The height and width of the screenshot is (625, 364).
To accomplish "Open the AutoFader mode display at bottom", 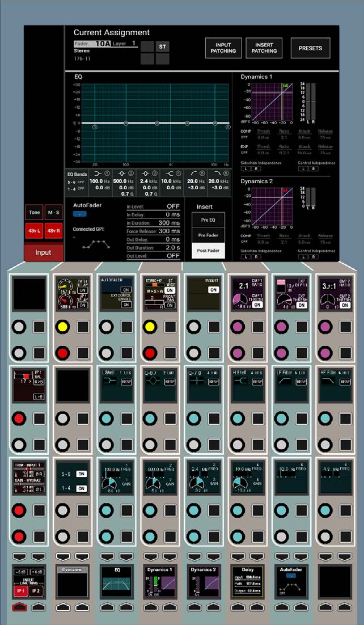I will (291, 581).
